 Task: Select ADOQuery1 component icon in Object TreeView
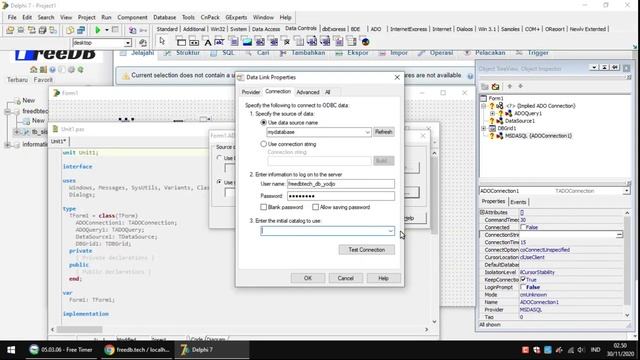tap(509, 113)
